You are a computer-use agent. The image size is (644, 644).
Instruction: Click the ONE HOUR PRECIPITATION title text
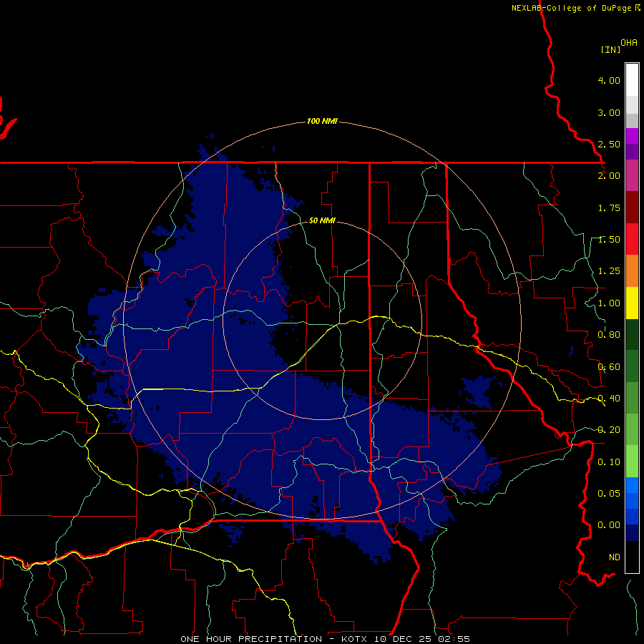[x=251, y=639]
